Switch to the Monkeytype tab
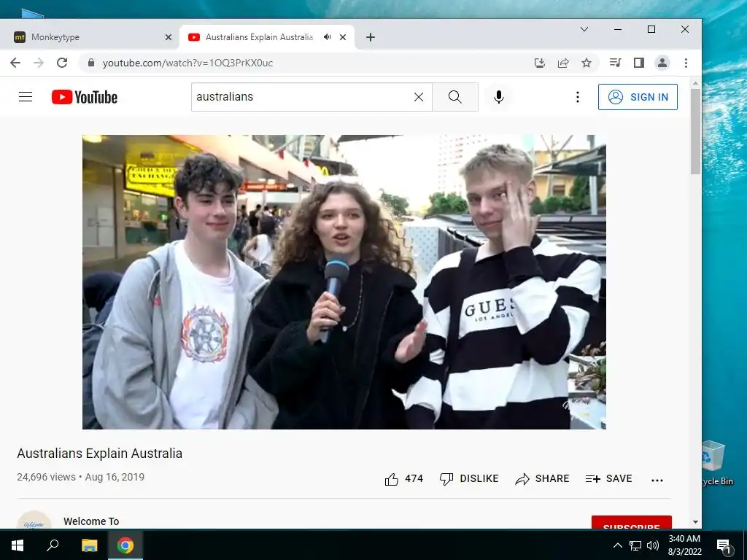The height and width of the screenshot is (560, 747). pyautogui.click(x=89, y=37)
